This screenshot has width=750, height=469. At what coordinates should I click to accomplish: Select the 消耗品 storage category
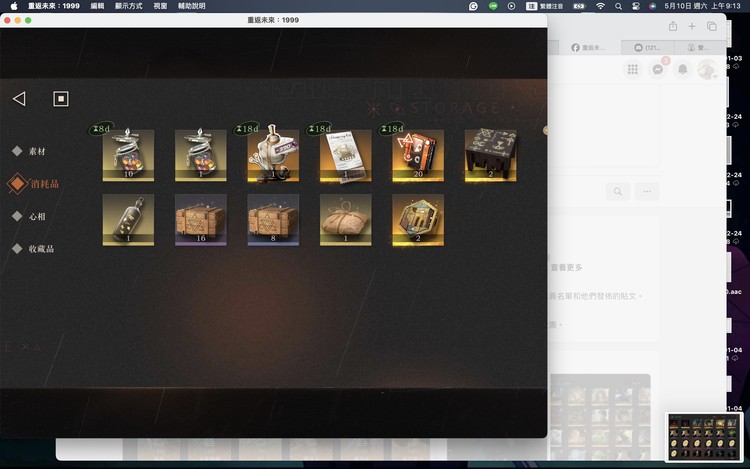coord(33,184)
